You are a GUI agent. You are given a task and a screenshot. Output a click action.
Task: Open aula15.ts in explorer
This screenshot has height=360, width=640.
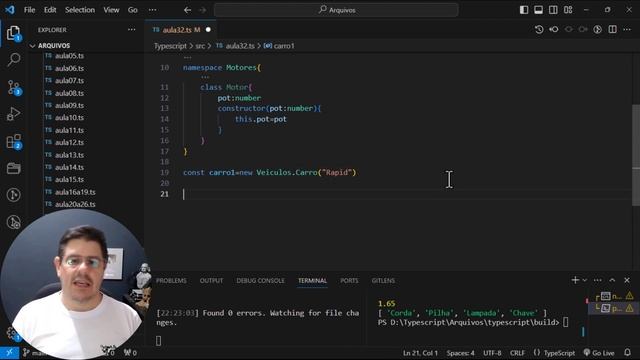tap(69, 180)
